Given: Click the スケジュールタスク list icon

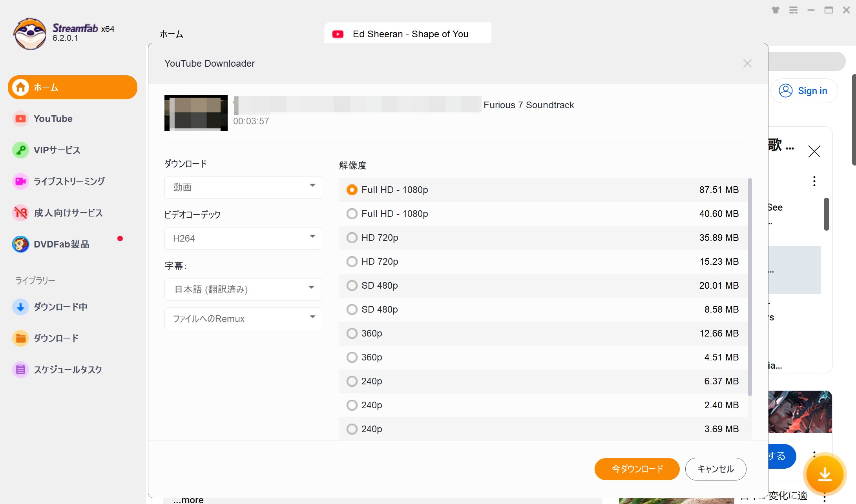Looking at the screenshot, I should coord(20,369).
